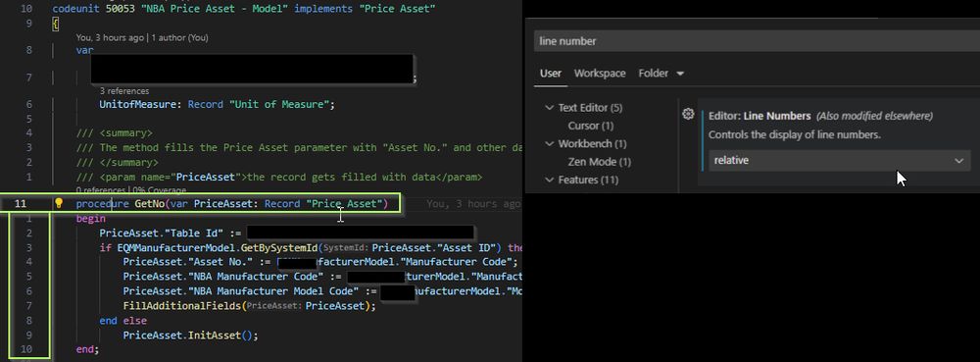Screen dimensions: 980x362
Task: Click the 'PriceAsset.InitAsset();' line
Action: click(190, 336)
